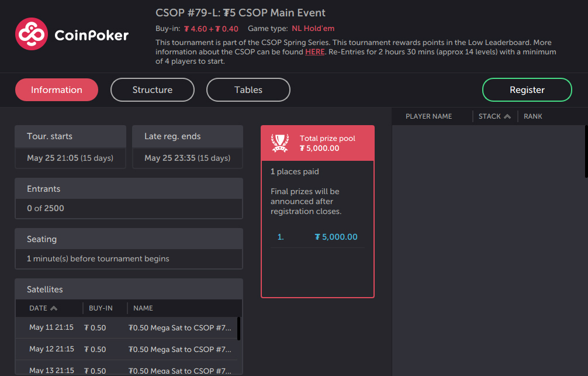Click the satellites list scrollbar
Screen dimensions: 588x376
tap(239, 329)
